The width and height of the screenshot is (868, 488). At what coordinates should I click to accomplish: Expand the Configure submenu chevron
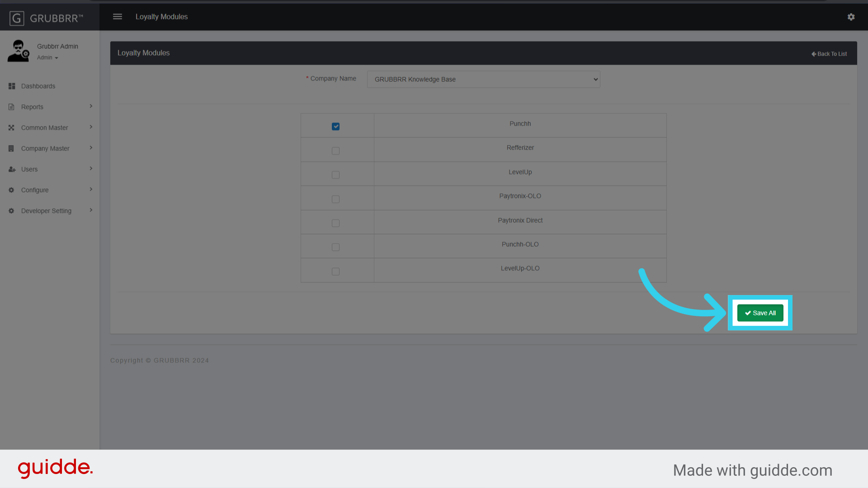click(x=91, y=189)
